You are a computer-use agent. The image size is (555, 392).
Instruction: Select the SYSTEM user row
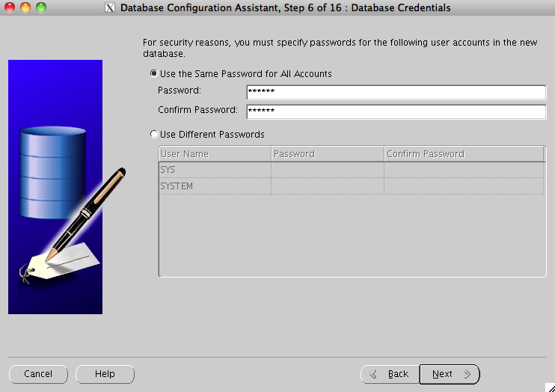[x=214, y=186]
